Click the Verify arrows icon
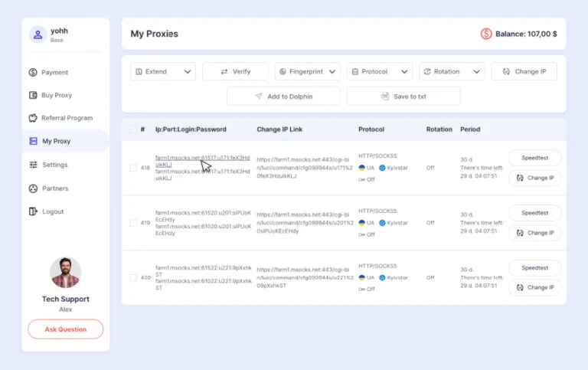This screenshot has width=588, height=370. click(x=224, y=72)
